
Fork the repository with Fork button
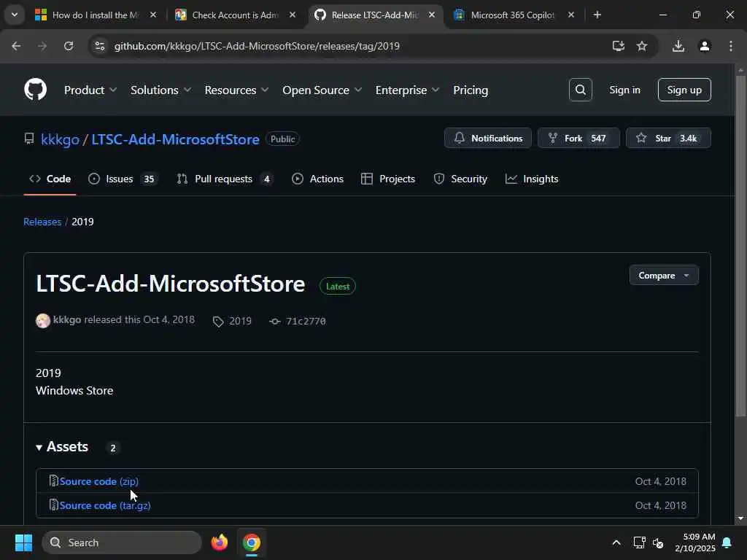click(x=578, y=138)
